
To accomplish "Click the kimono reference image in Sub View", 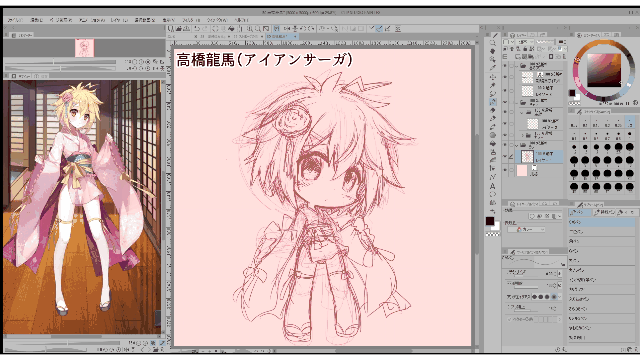I will click(x=82, y=207).
